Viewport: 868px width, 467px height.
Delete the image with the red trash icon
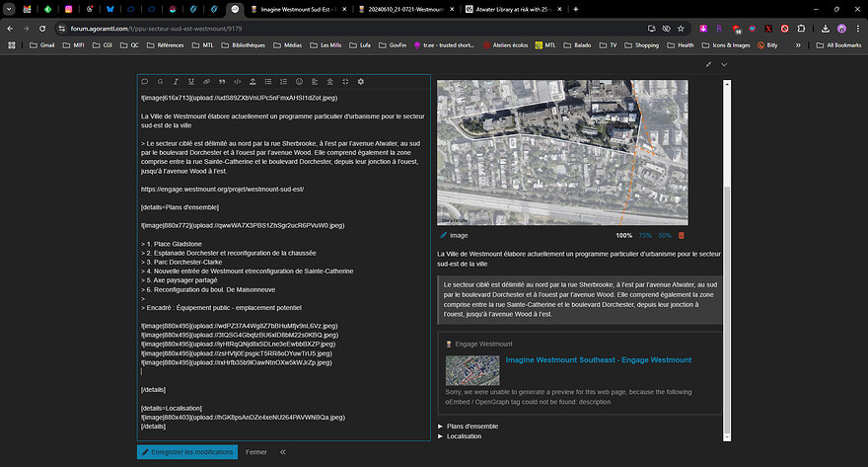pyautogui.click(x=682, y=235)
